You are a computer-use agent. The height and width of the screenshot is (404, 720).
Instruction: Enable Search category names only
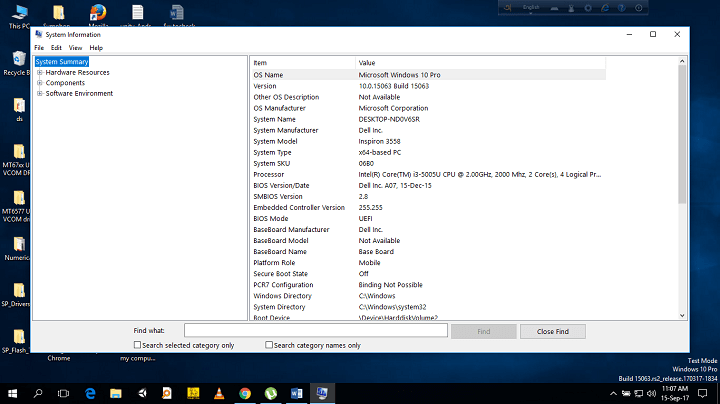point(269,345)
